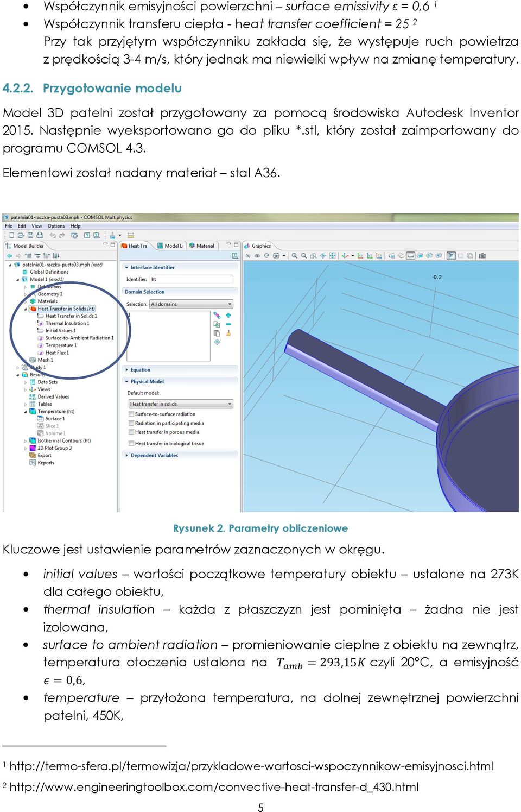
Task: Click the Zoom Out magnifier in Graphics toolbar
Action: click(x=304, y=255)
